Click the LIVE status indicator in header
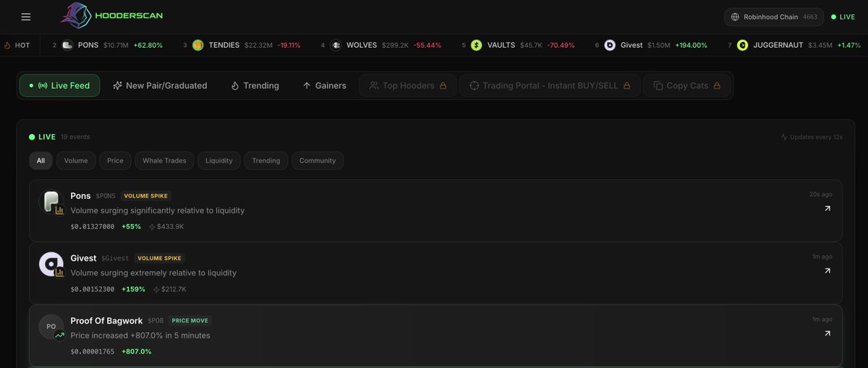This screenshot has width=868, height=368. coord(843,17)
